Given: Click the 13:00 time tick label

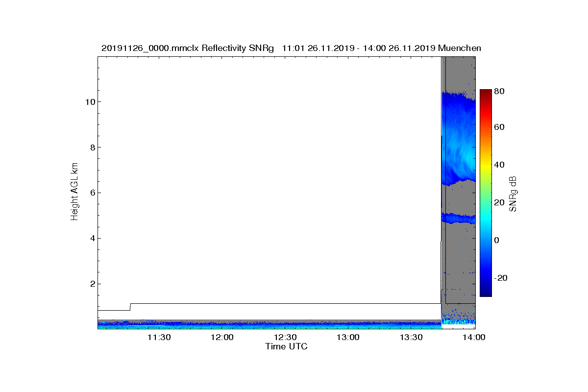Looking at the screenshot, I should 348,338.
